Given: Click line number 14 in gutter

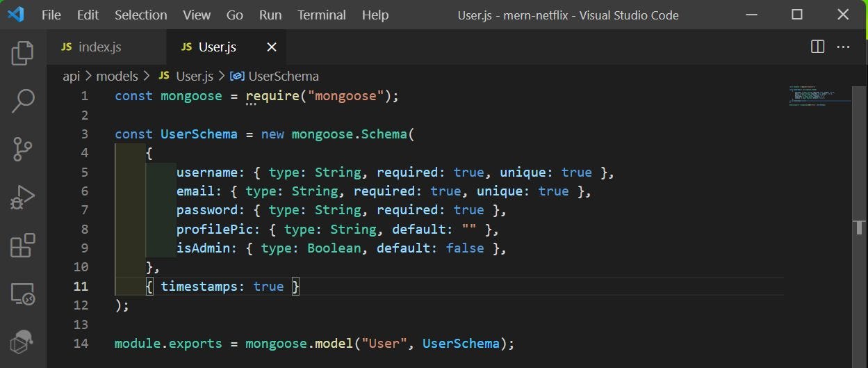Looking at the screenshot, I should tap(81, 343).
